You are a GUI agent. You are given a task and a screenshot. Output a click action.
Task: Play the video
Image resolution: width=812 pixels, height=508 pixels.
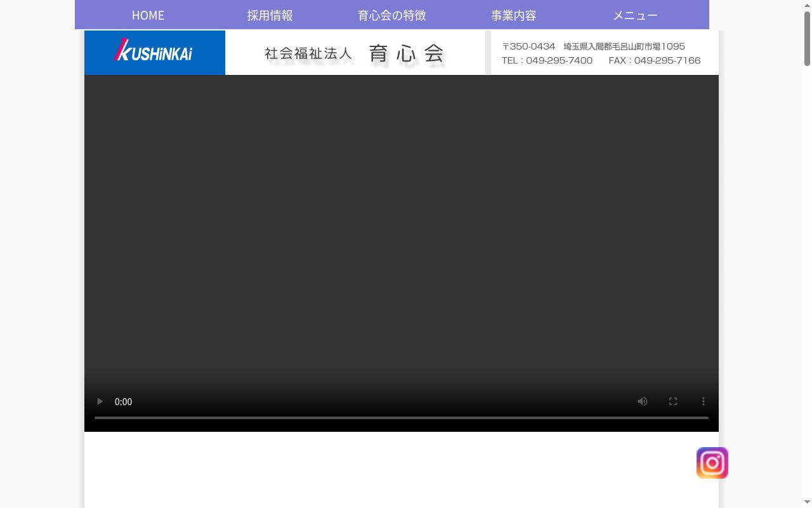coord(100,401)
